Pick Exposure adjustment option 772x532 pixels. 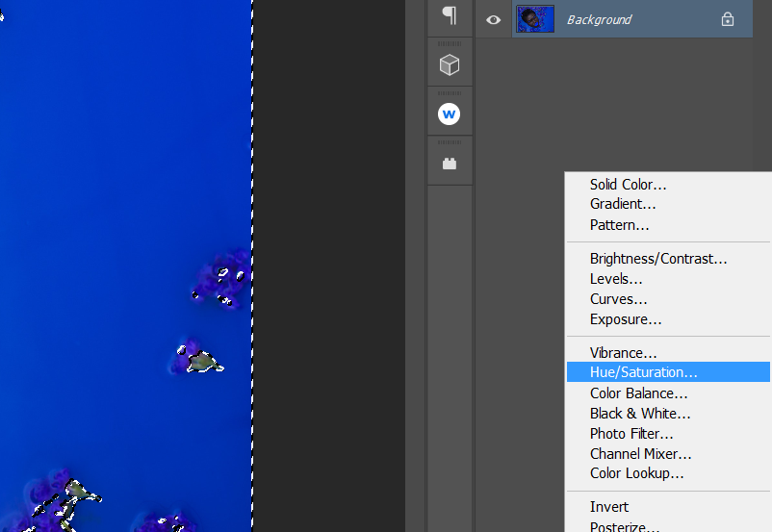point(626,319)
